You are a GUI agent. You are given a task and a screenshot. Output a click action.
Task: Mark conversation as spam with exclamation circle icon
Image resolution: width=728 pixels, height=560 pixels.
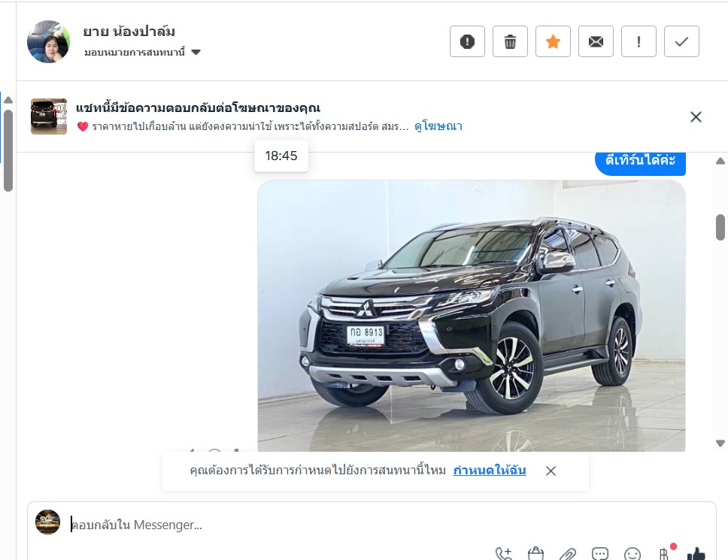(467, 42)
